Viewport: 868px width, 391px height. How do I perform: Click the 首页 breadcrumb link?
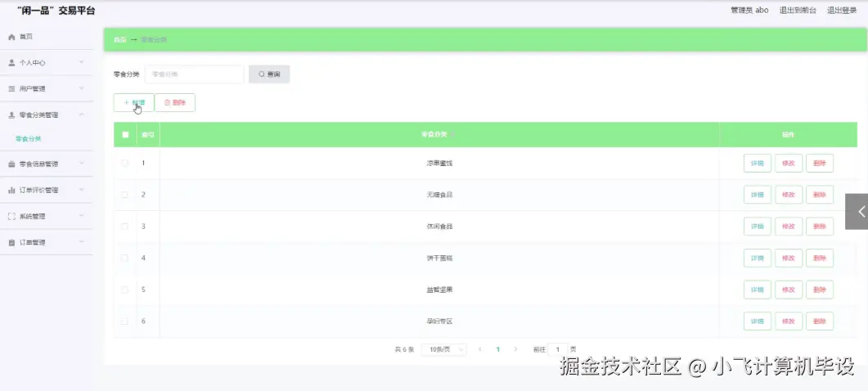pos(119,40)
